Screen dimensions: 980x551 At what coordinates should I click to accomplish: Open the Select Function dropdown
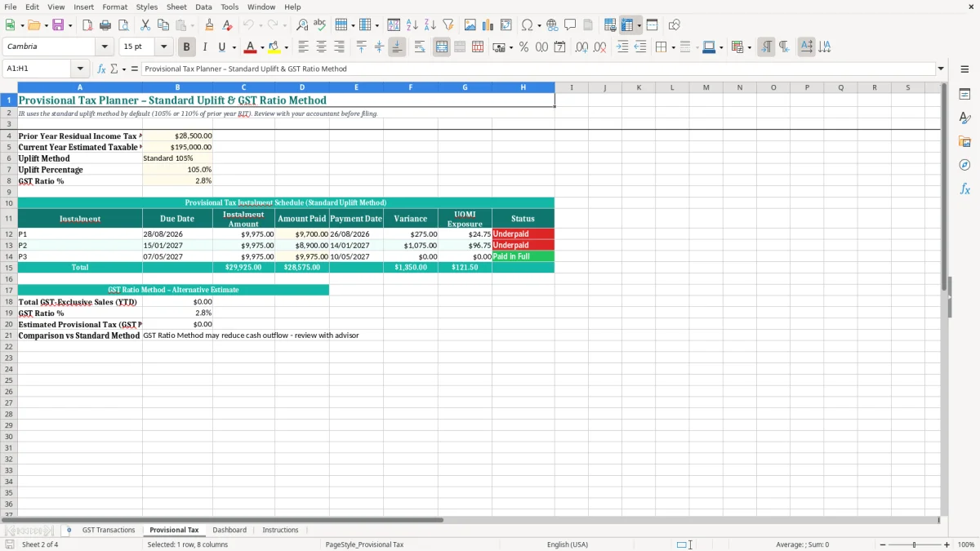click(116, 69)
